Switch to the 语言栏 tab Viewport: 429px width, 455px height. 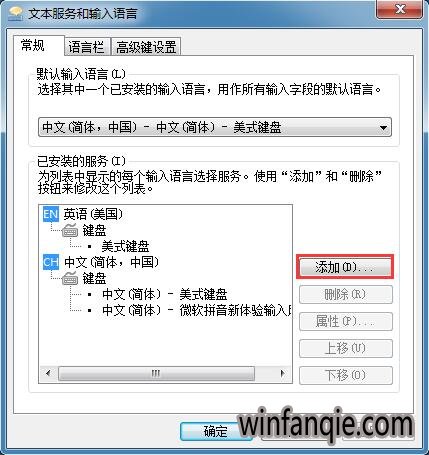click(x=86, y=47)
